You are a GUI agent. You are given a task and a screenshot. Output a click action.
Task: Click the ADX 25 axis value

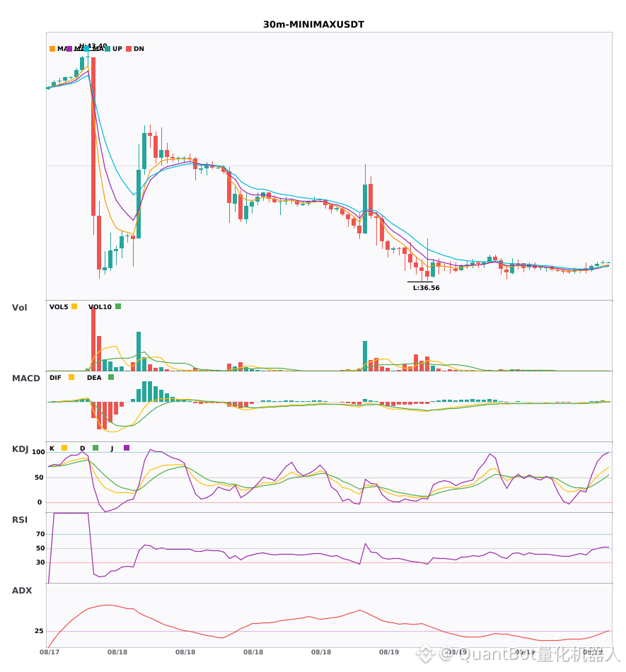(39, 631)
